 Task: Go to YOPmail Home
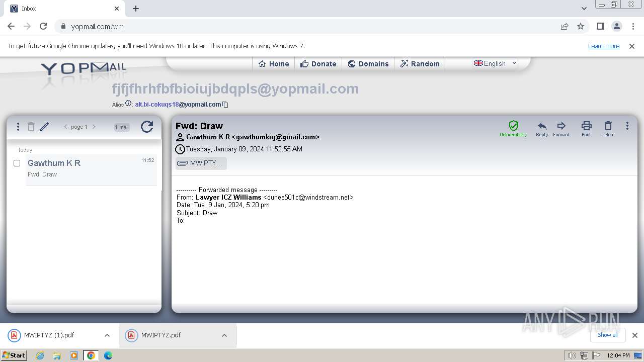click(x=274, y=64)
